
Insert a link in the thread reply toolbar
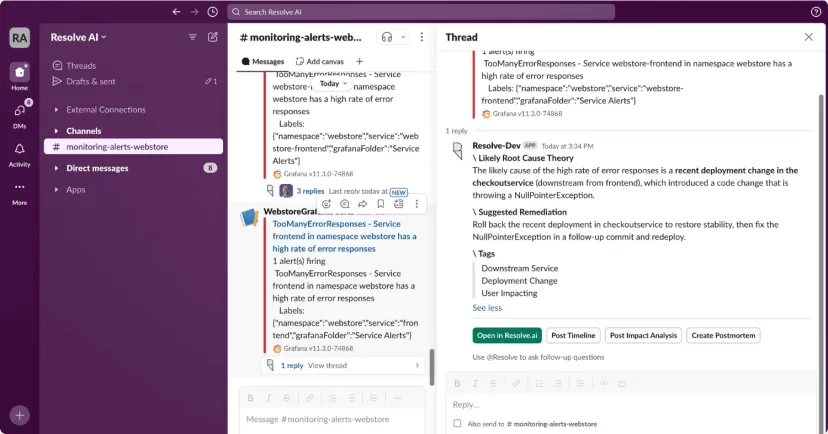pyautogui.click(x=516, y=383)
